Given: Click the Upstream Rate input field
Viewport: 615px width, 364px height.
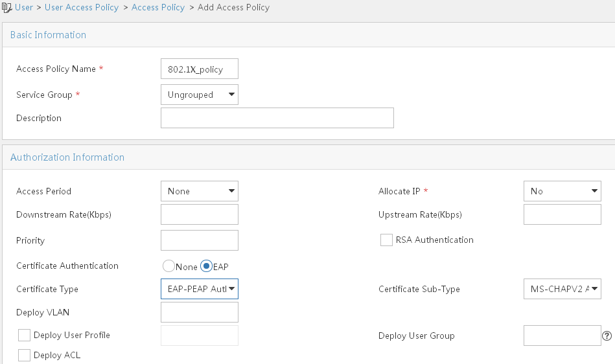Looking at the screenshot, I should 563,214.
